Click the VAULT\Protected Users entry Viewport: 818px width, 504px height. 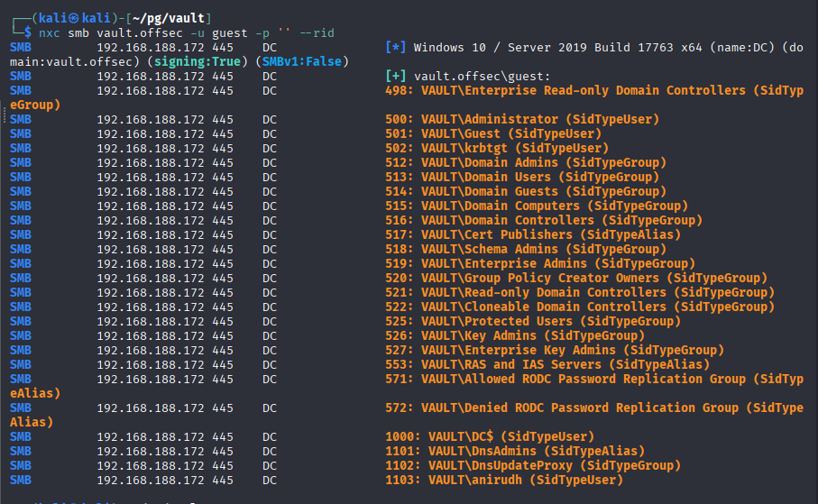coord(533,321)
